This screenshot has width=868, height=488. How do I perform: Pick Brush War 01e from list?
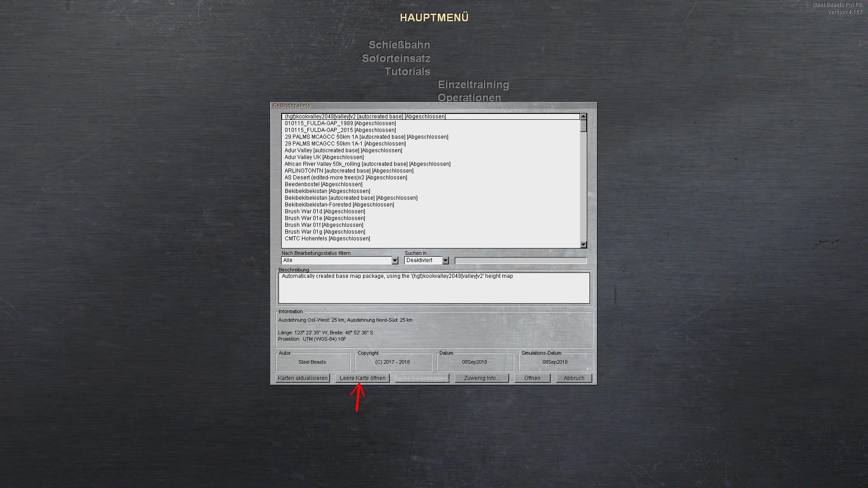(x=325, y=218)
